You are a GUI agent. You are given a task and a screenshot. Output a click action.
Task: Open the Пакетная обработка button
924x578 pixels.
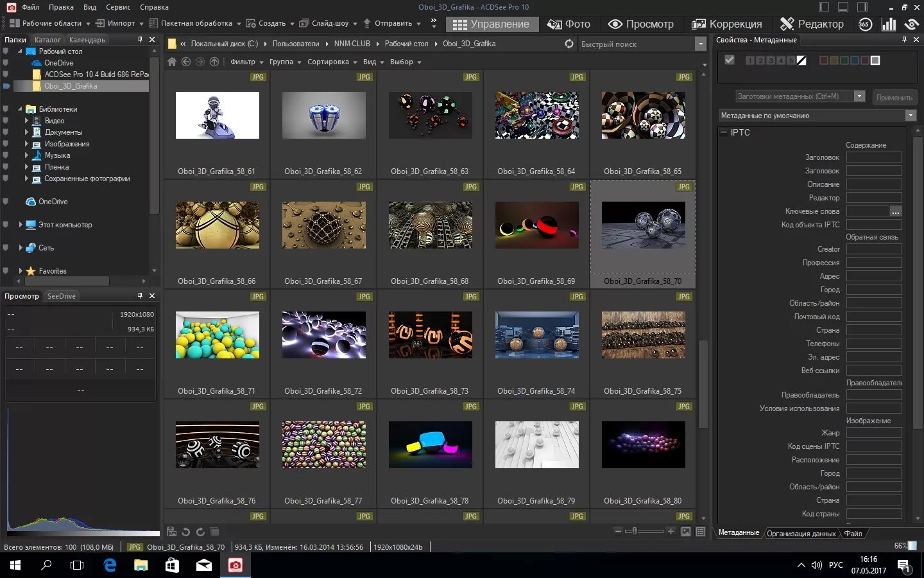pyautogui.click(x=195, y=23)
